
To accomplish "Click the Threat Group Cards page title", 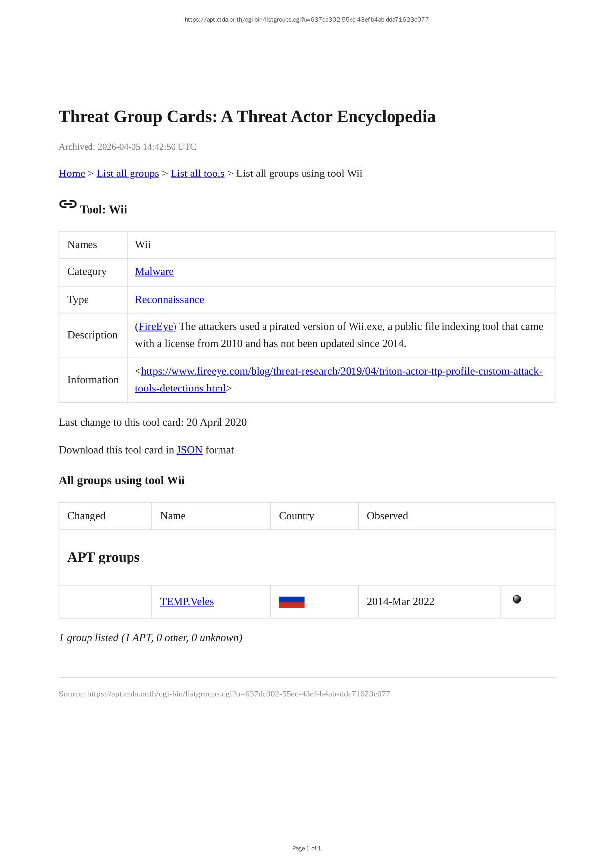I will (247, 117).
